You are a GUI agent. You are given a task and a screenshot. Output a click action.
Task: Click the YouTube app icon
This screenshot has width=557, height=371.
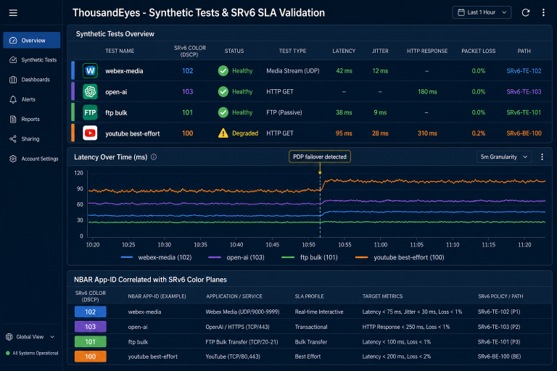pyautogui.click(x=90, y=133)
